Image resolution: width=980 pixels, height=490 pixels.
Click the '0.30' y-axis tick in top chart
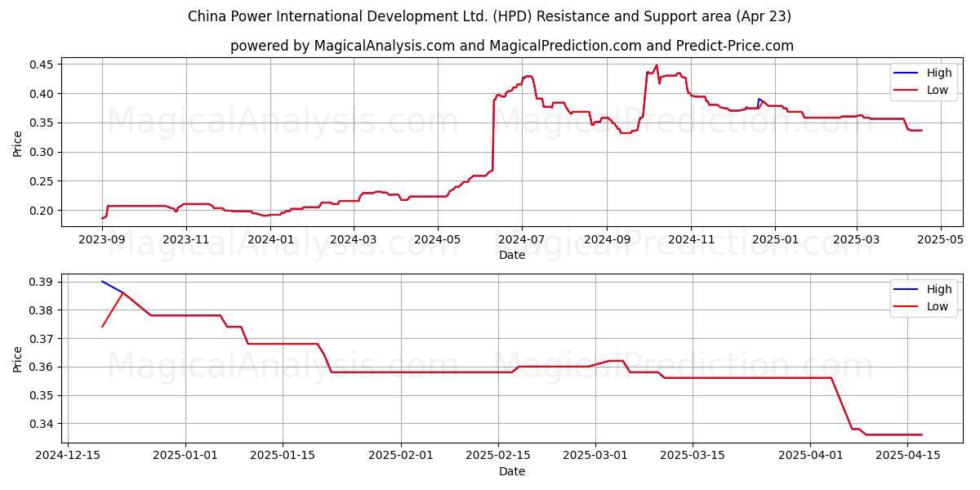[x=41, y=152]
